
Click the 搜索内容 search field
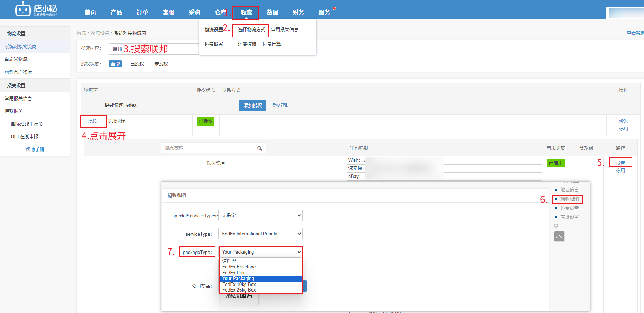point(154,49)
